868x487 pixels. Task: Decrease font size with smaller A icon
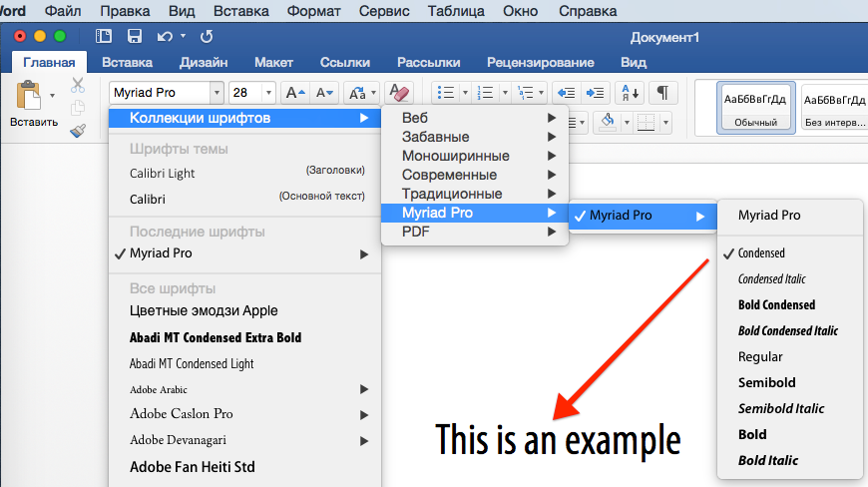pos(324,93)
